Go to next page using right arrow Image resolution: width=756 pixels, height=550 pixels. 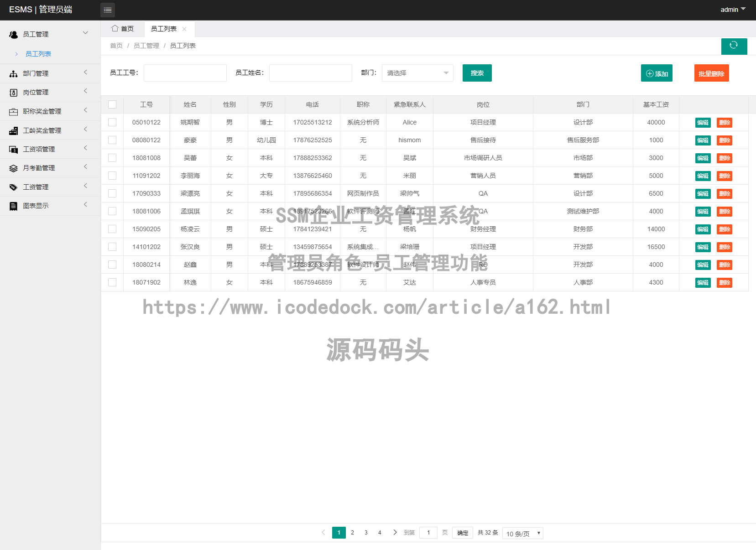pos(395,532)
